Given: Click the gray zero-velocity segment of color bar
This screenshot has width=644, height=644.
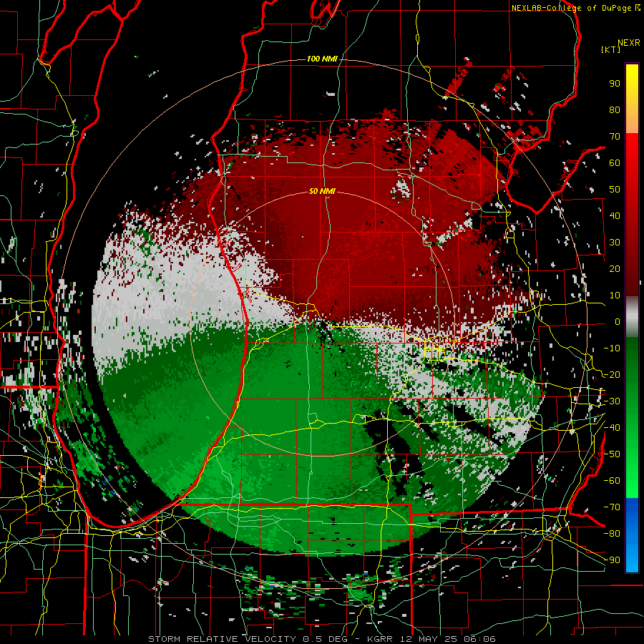Looking at the screenshot, I should [x=632, y=317].
